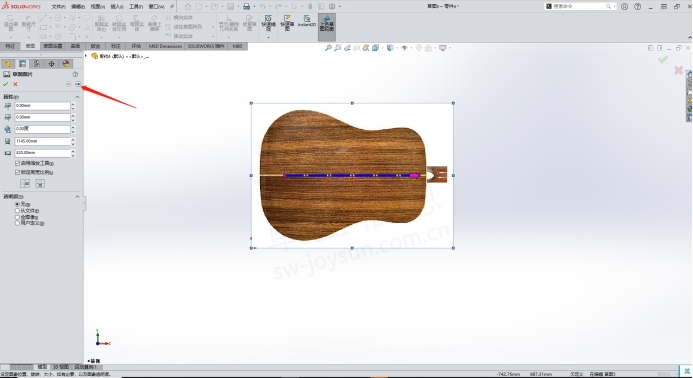
Task: Collapse the transparency section chevron
Action: (x=77, y=196)
